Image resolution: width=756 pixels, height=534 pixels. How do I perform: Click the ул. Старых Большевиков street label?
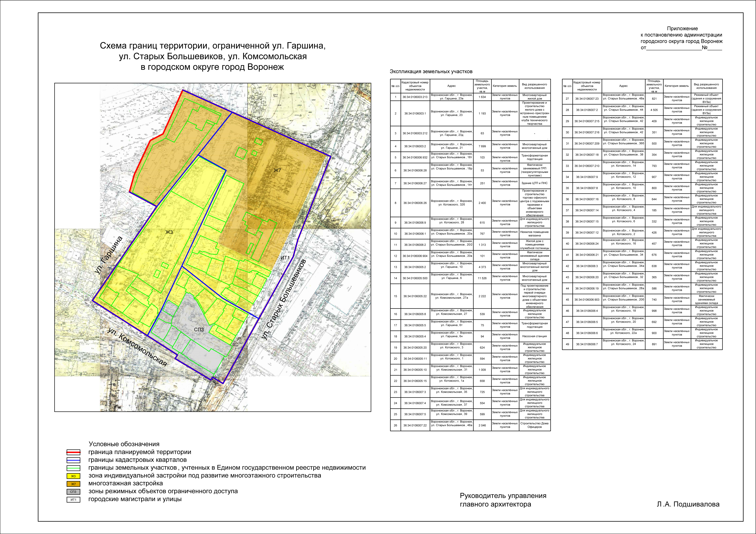[x=284, y=299]
